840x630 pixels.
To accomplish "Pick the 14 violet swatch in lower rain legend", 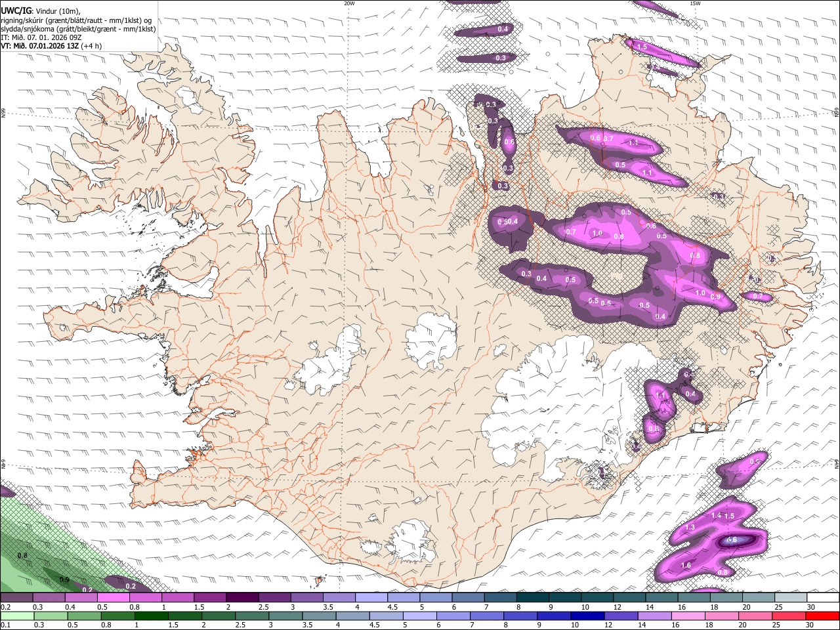I will 654,616.
